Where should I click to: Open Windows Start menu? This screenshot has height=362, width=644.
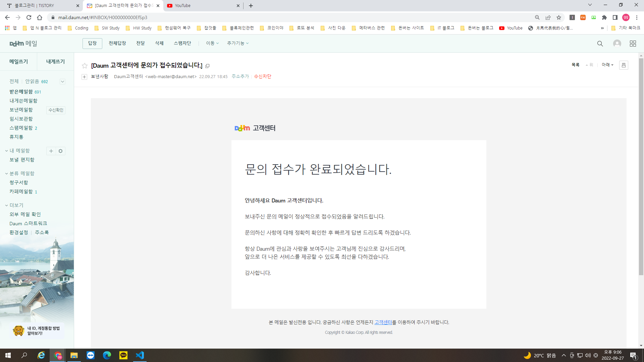(8, 355)
